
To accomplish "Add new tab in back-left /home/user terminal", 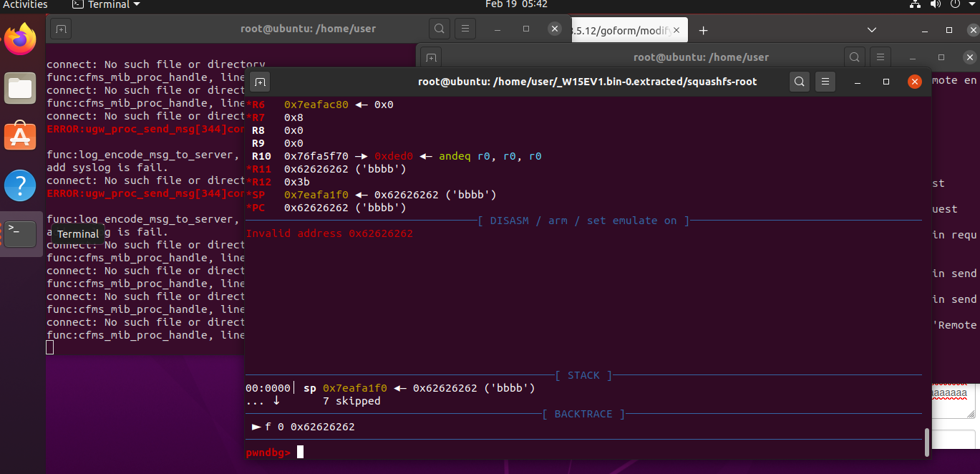I will 61,29.
